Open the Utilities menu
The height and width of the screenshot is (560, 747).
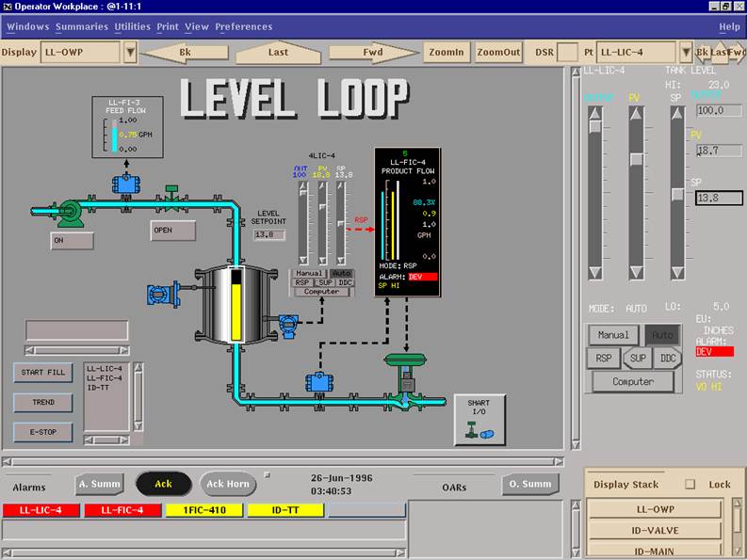(132, 26)
